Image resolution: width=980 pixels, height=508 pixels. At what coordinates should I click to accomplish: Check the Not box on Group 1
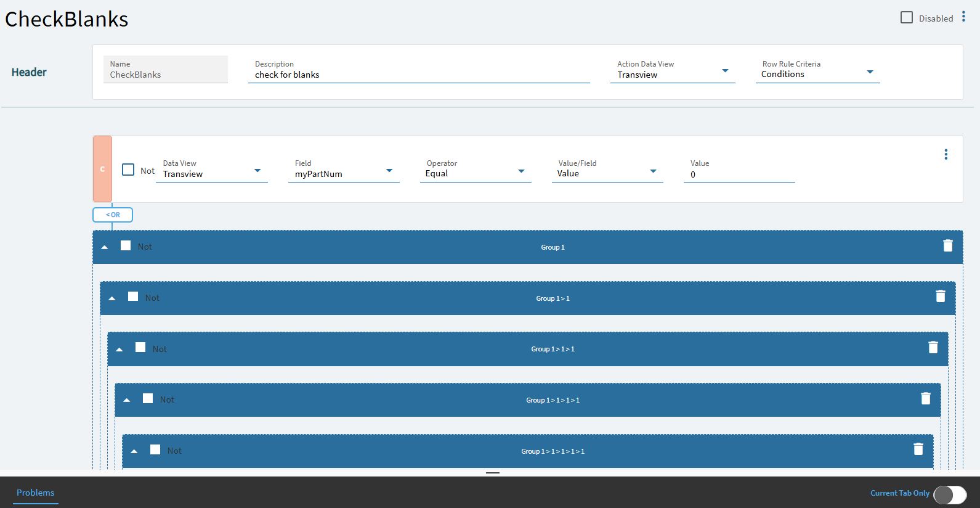point(126,245)
